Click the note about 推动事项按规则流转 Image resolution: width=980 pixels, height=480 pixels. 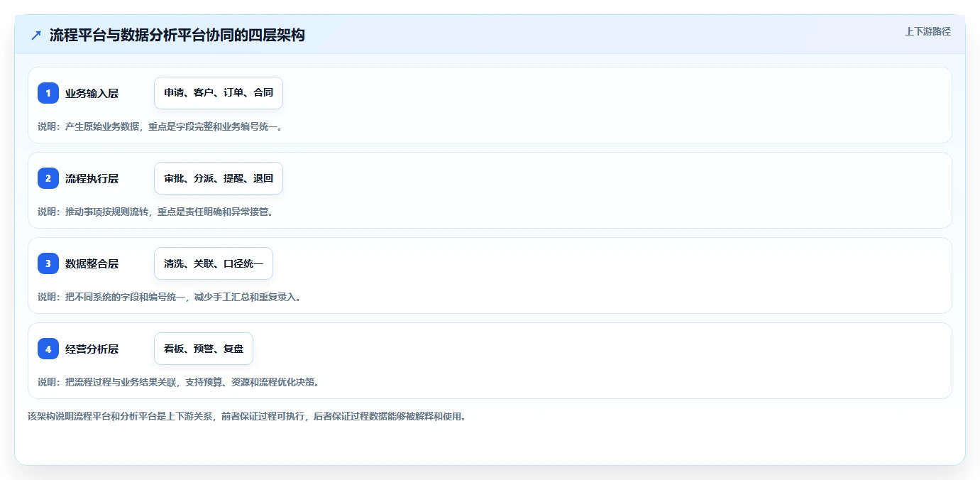[x=156, y=212]
